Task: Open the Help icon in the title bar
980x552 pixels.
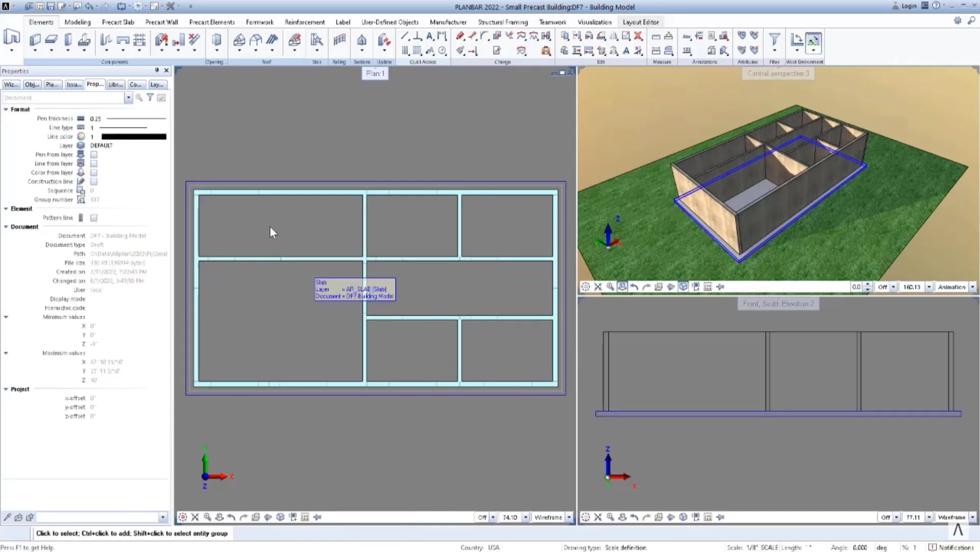Action: [x=937, y=6]
